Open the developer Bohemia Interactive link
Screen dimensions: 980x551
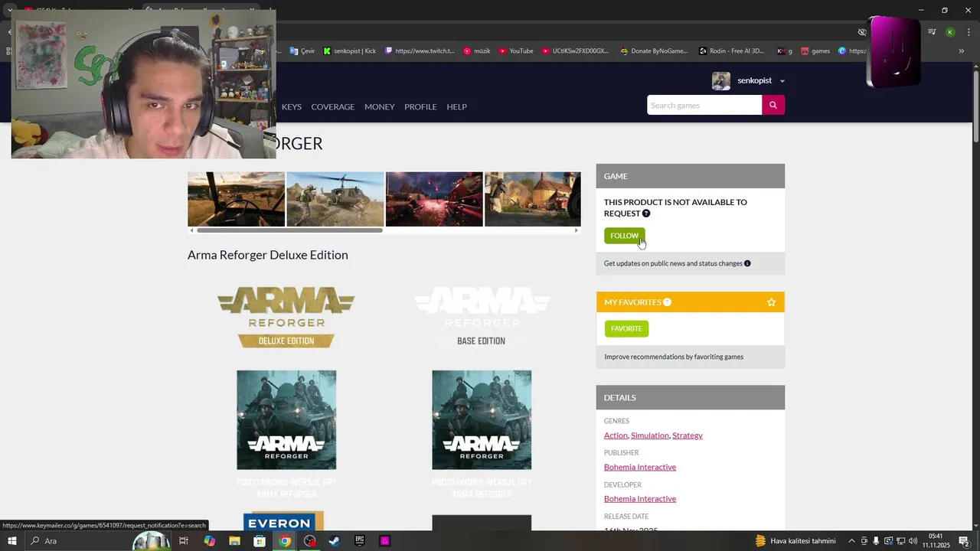pos(640,499)
